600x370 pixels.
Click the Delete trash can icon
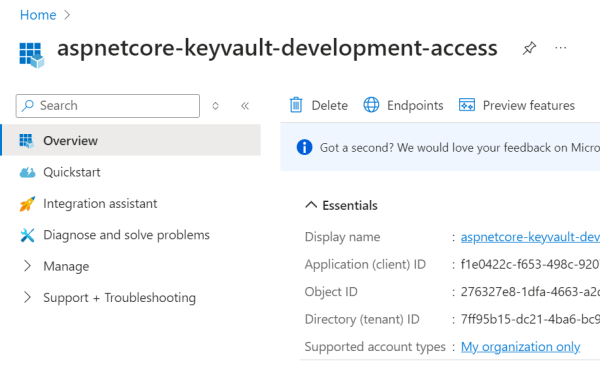click(296, 105)
